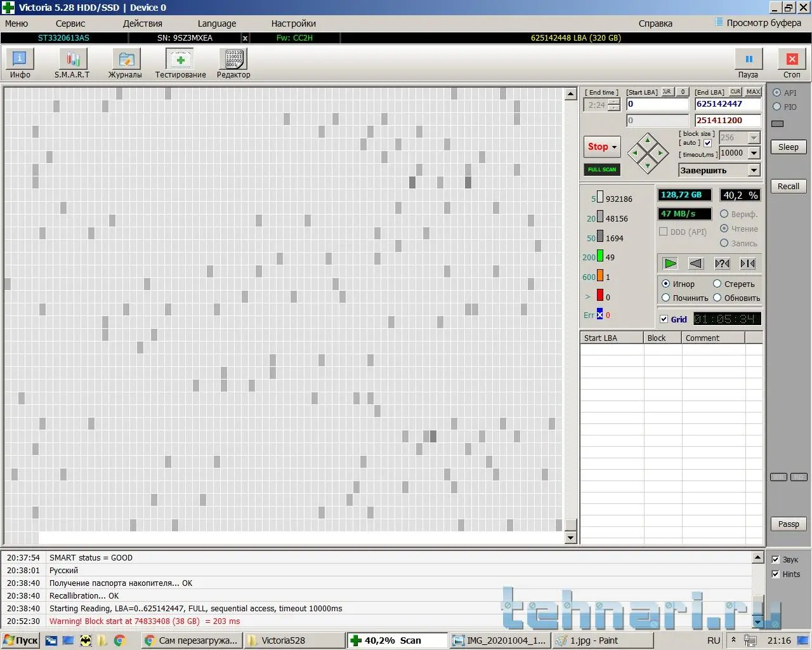This screenshot has height=650, width=812.
Task: Click the network icon in the system tray
Action: pos(750,640)
